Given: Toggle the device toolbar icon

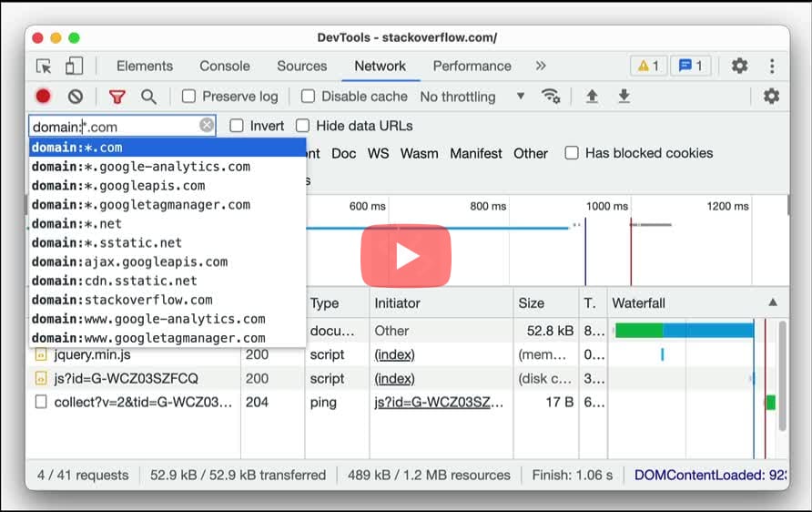Looking at the screenshot, I should 74,66.
